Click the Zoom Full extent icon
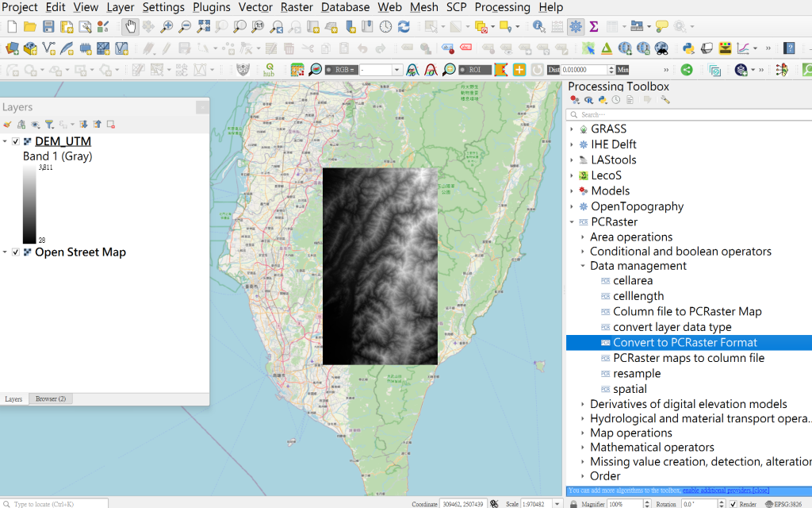 point(203,26)
